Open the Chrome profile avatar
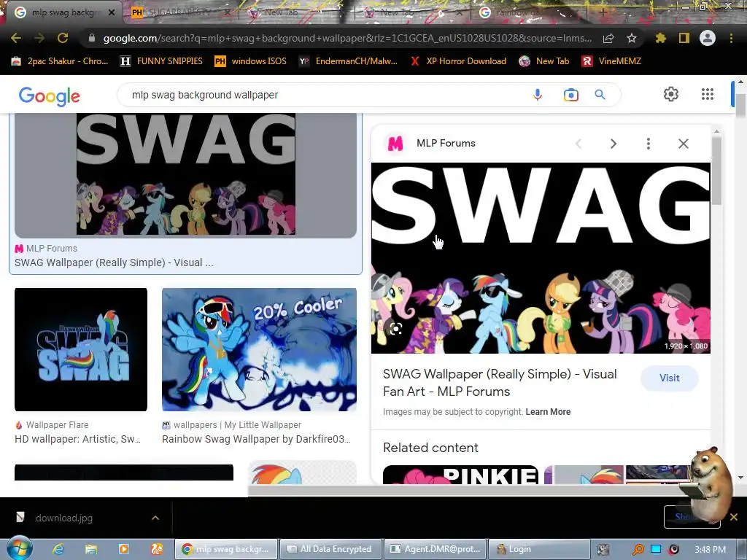 click(x=708, y=38)
